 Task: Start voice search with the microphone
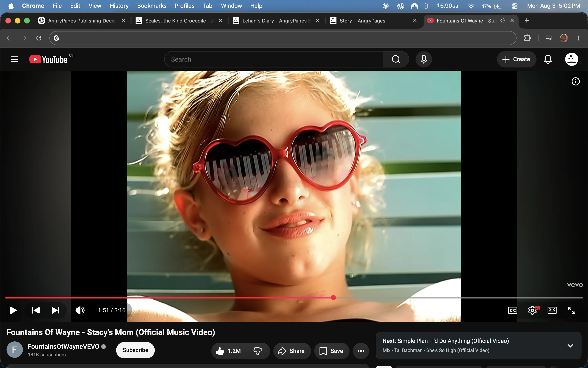point(424,59)
